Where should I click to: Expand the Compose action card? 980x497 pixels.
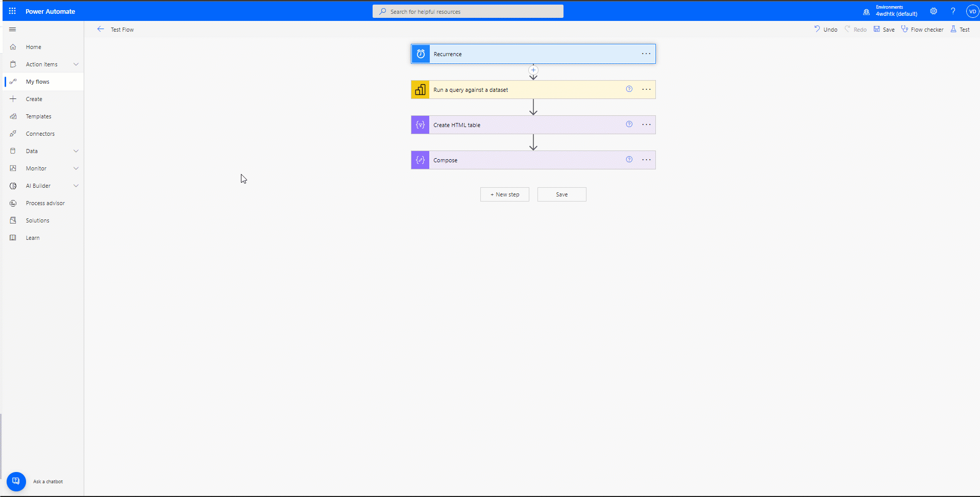point(533,160)
